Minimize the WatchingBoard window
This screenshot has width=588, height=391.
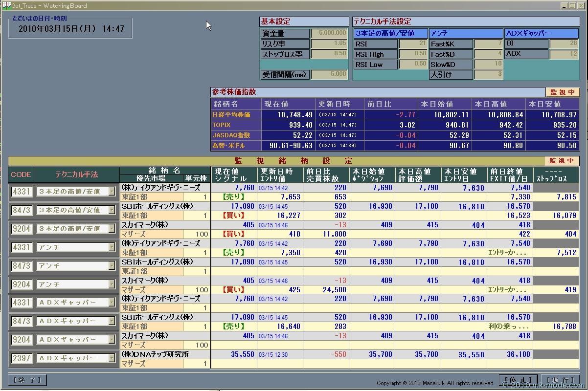click(564, 5)
